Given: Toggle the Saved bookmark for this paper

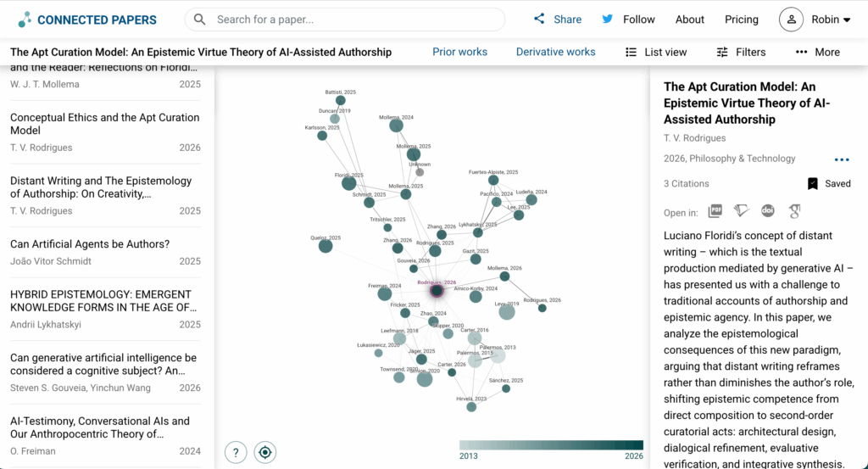Looking at the screenshot, I should [x=829, y=184].
